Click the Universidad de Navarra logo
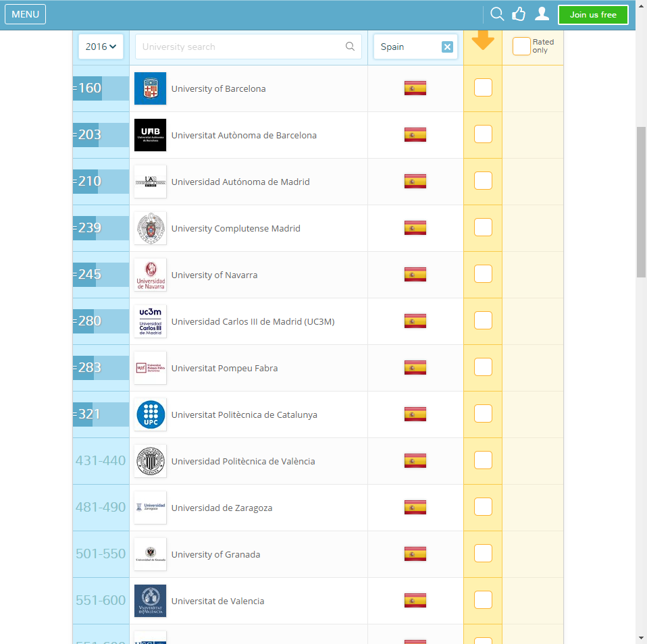 coord(150,275)
